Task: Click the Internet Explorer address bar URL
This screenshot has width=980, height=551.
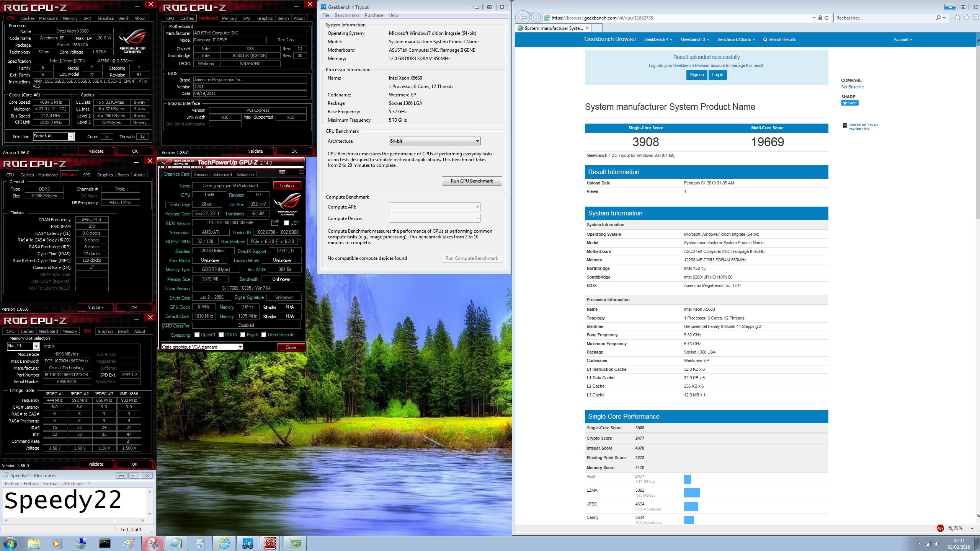Action: click(602, 18)
